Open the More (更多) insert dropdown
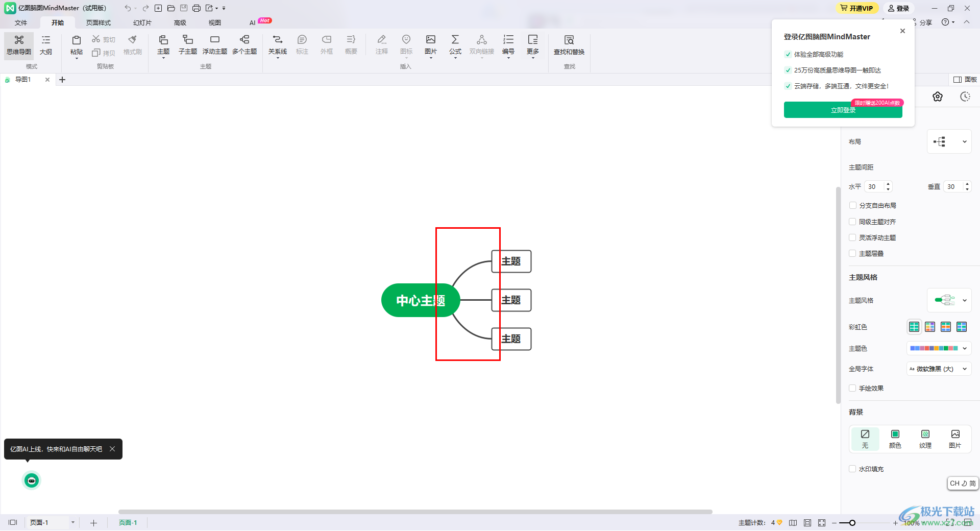 pyautogui.click(x=533, y=45)
